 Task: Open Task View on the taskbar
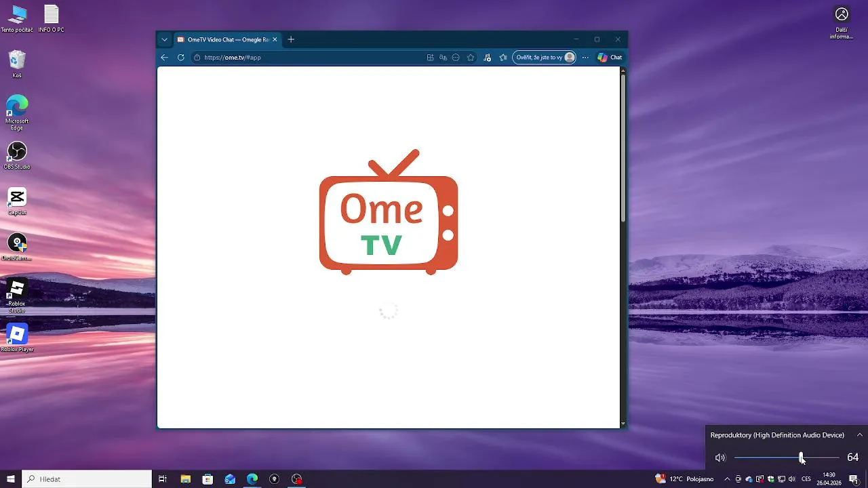coord(163,479)
